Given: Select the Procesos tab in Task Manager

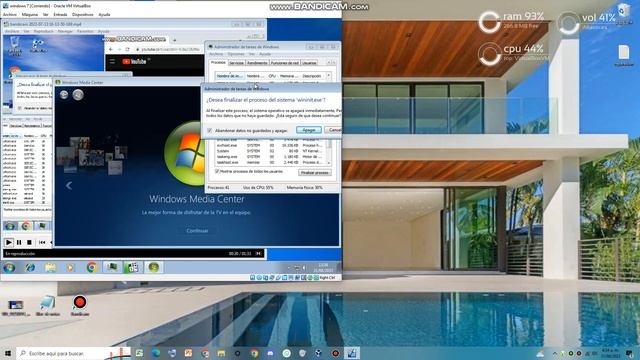Looking at the screenshot, I should click(x=218, y=62).
